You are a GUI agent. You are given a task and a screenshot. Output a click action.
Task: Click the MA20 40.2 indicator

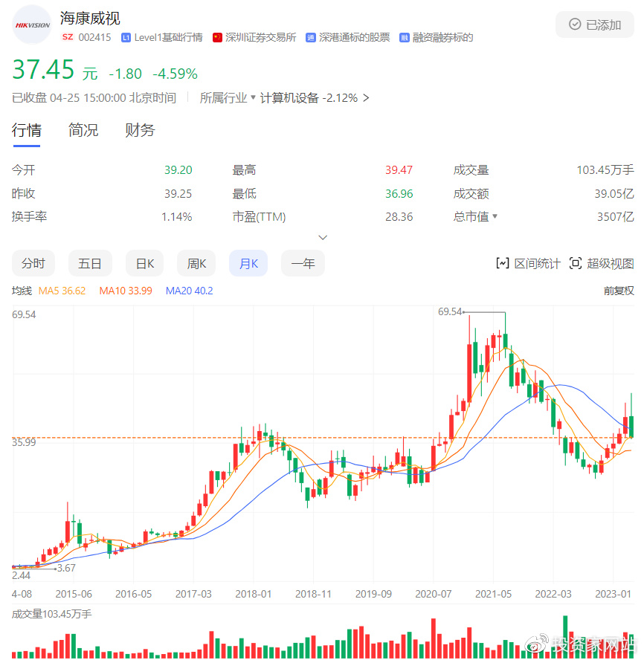pyautogui.click(x=189, y=291)
